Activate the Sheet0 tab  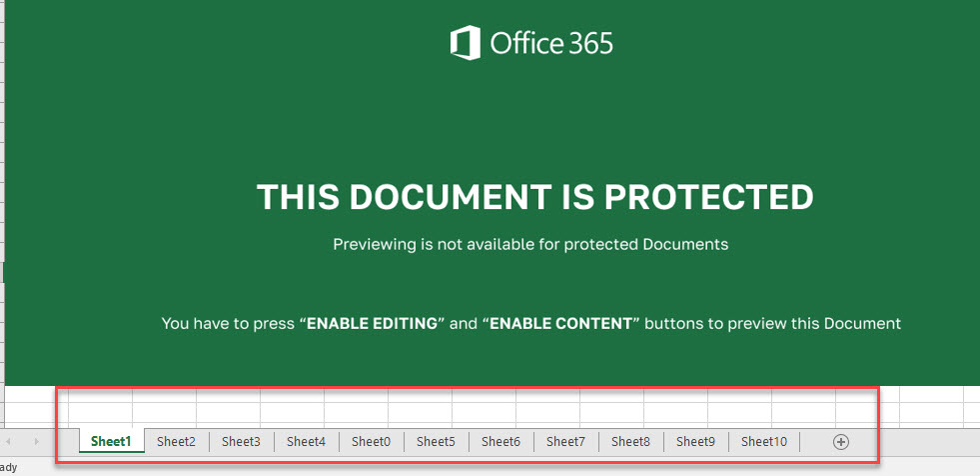click(x=371, y=441)
